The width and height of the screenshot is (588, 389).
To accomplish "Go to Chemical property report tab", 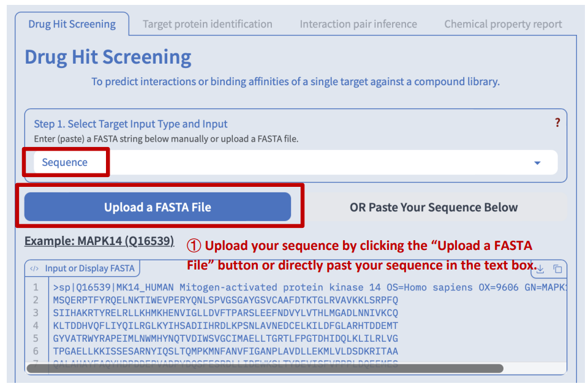I will click(x=503, y=25).
